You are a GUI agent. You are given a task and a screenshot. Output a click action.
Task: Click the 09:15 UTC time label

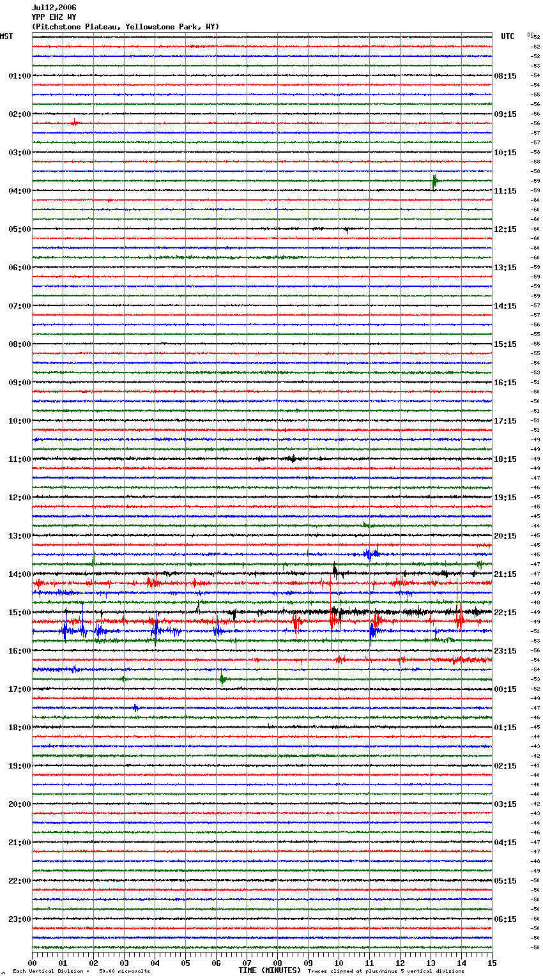coord(505,114)
